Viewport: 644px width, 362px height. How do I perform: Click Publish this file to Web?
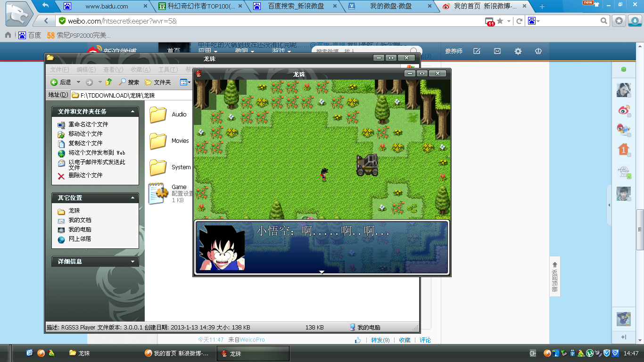tap(91, 153)
